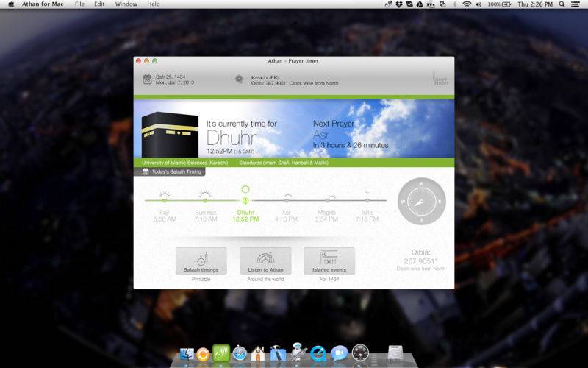Open the Help menu
The width and height of the screenshot is (588, 368).
tap(154, 4)
